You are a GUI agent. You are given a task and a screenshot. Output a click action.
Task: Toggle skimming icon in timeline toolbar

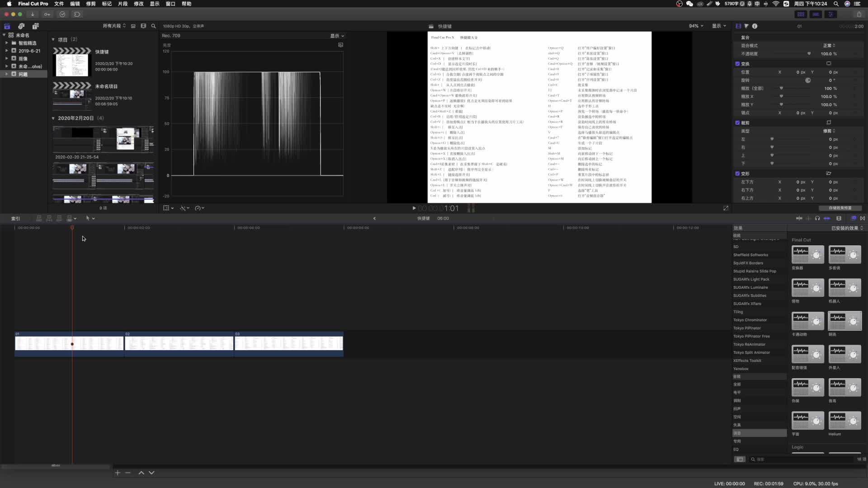pos(799,218)
